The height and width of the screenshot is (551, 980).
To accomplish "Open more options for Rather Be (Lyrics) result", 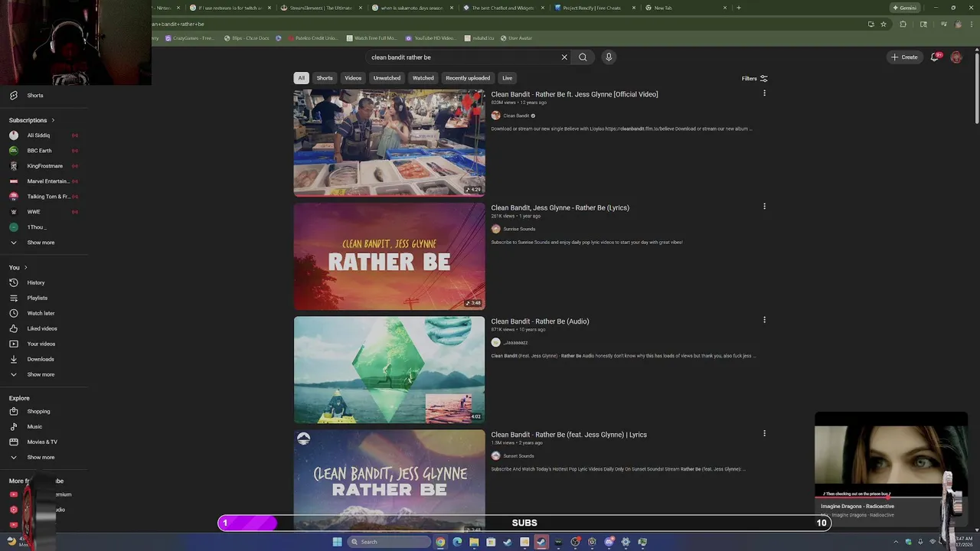I will pos(764,207).
